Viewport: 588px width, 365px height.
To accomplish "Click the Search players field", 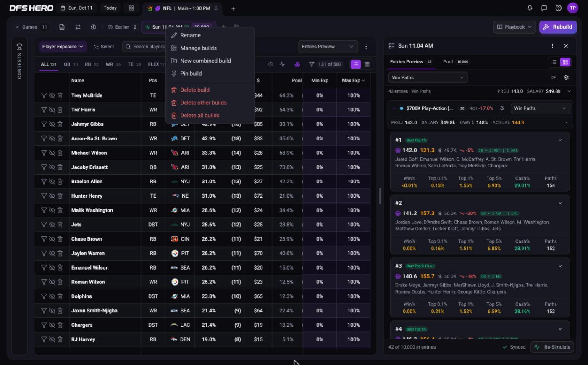I will point(144,47).
